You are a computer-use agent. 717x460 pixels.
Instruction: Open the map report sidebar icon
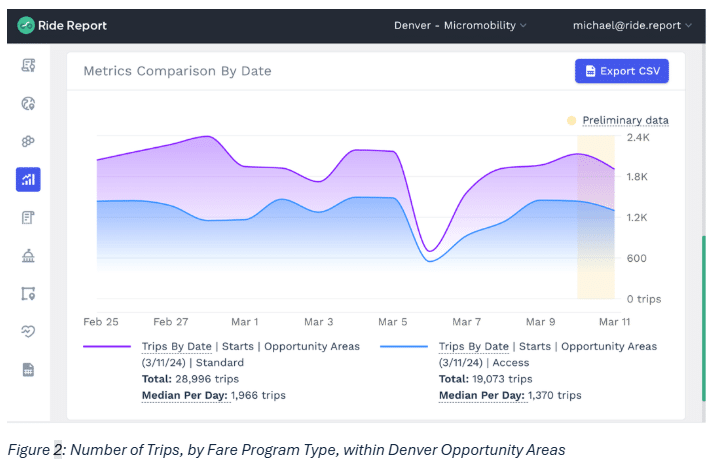29,66
